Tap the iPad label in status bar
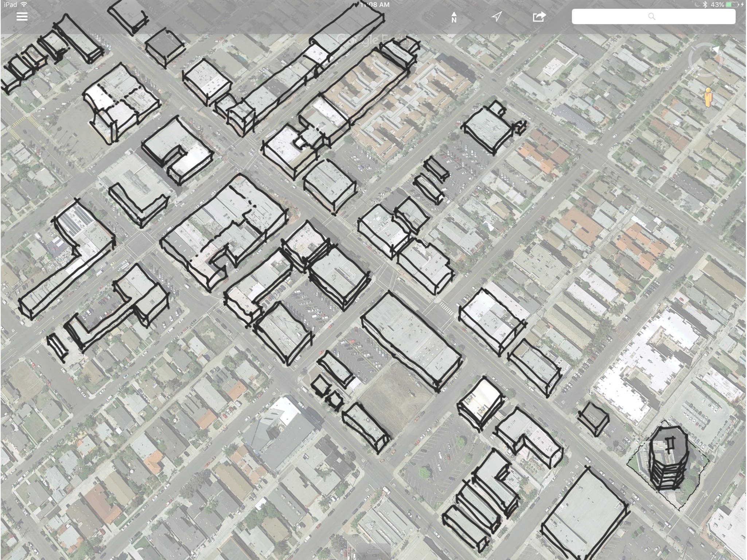The image size is (747, 560). click(x=10, y=5)
